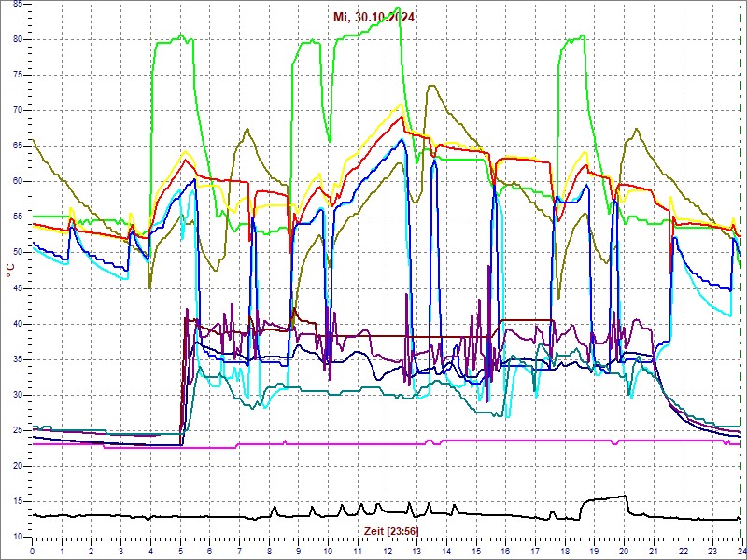
Task: Click hour 9 on the time axis
Action: tap(298, 551)
